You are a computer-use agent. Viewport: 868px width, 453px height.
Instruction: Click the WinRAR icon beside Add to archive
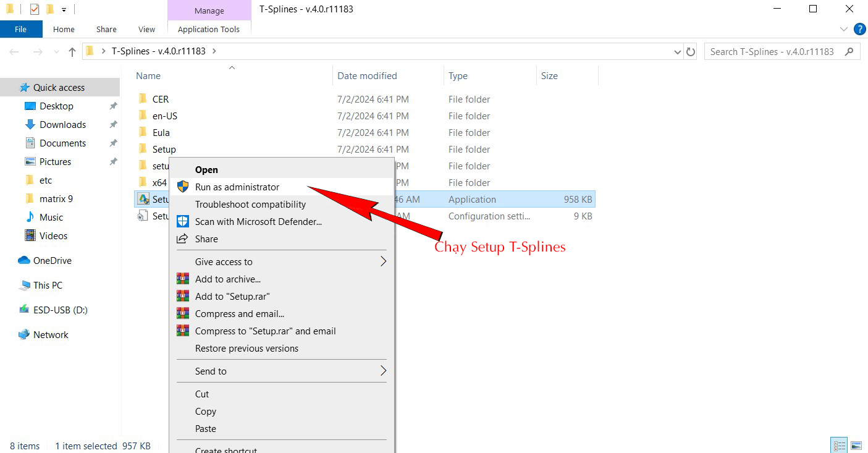click(182, 279)
